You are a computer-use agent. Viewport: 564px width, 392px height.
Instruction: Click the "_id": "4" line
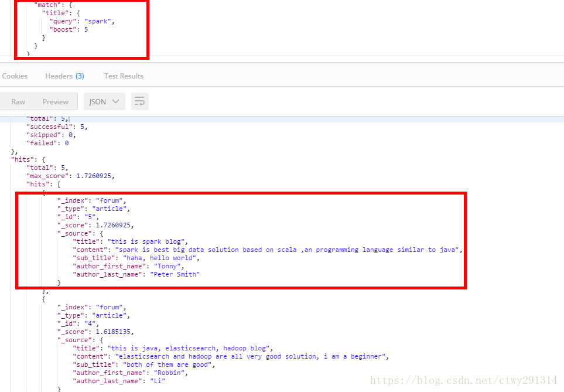(78, 323)
